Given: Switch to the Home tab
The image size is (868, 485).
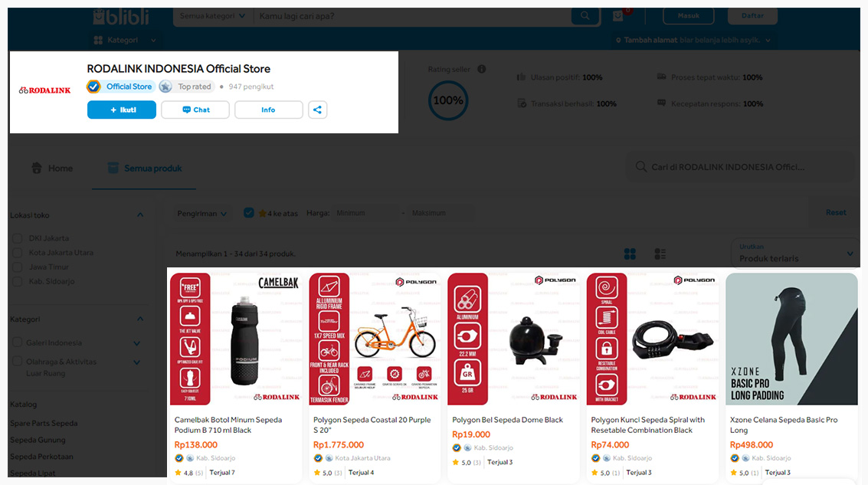Looking at the screenshot, I should 52,169.
